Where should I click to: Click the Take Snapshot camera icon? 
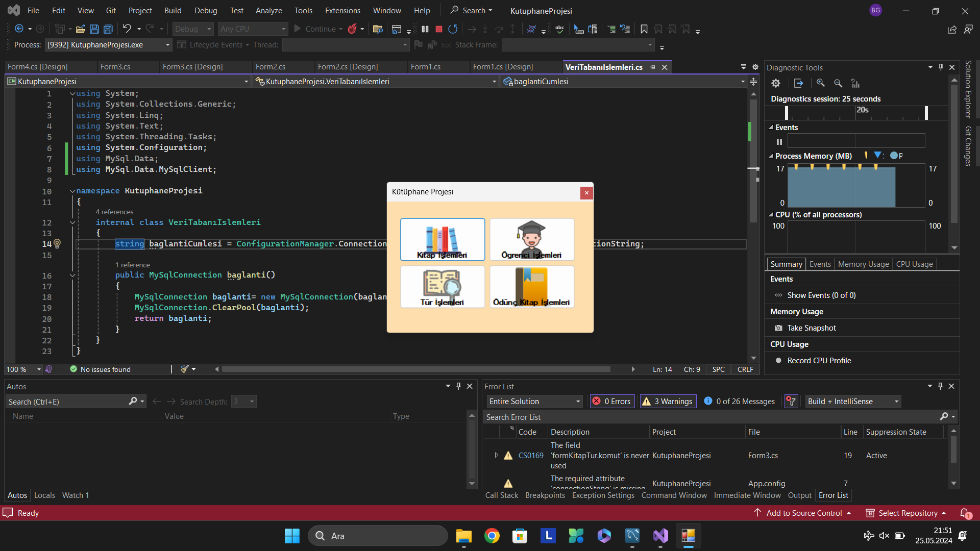(778, 328)
